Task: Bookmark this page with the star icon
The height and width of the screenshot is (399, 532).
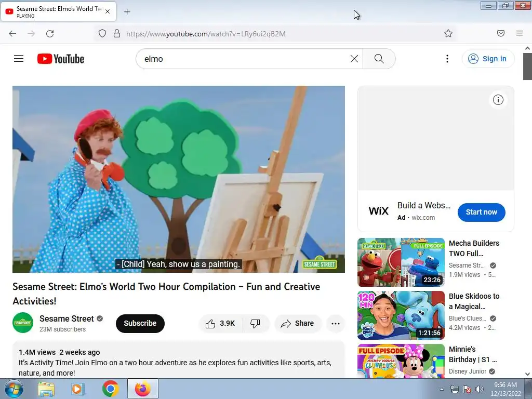Action: click(x=448, y=33)
